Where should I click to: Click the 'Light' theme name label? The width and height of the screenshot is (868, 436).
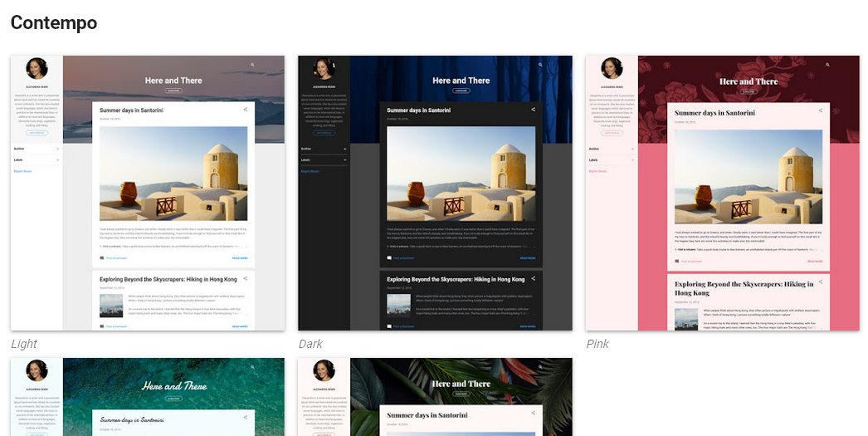(24, 344)
